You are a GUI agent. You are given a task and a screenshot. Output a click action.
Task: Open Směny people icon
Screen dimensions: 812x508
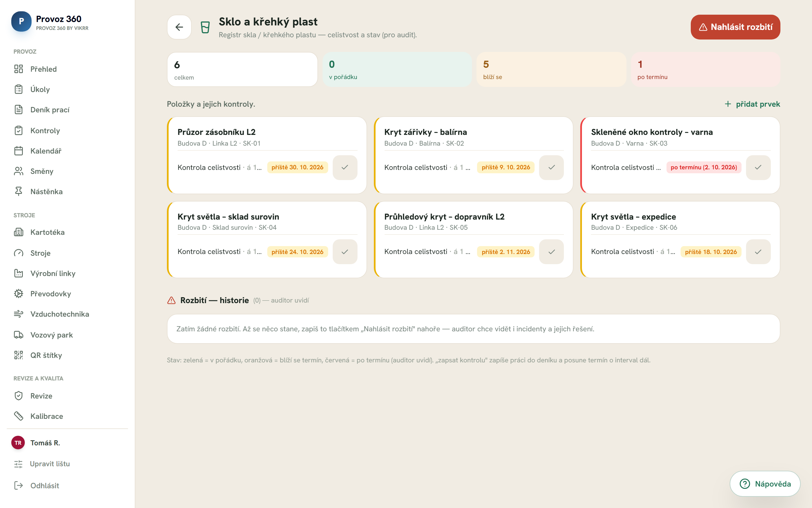coord(18,171)
